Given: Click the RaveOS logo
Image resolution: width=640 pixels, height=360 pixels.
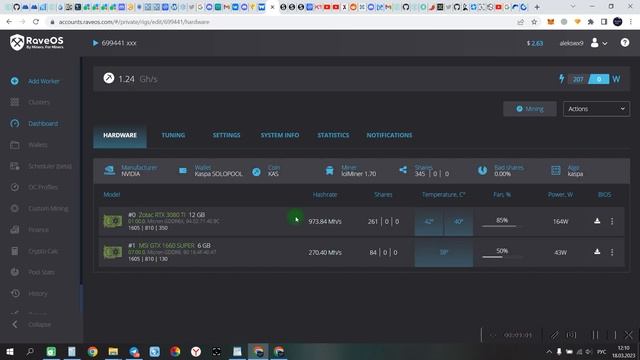Looking at the screenshot, I should tap(37, 42).
